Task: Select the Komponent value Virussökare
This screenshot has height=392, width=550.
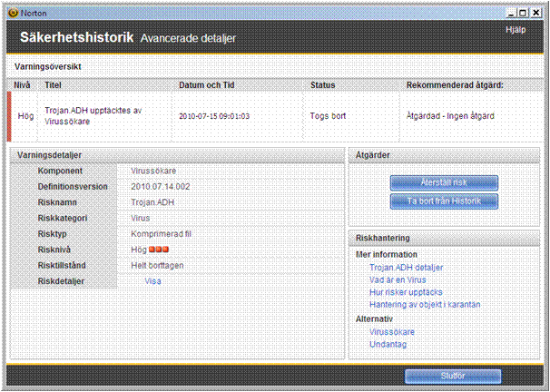Action: [x=153, y=171]
